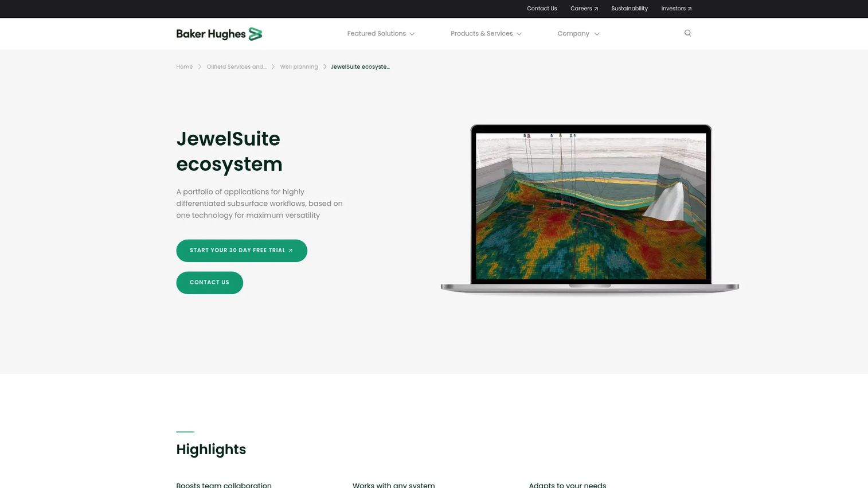This screenshot has width=868, height=488.
Task: Navigate to Well planning breadcrumb
Action: click(299, 67)
